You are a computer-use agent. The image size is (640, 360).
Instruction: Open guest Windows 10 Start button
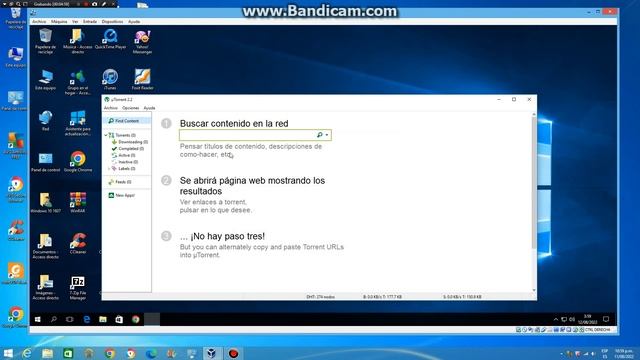click(x=38, y=319)
